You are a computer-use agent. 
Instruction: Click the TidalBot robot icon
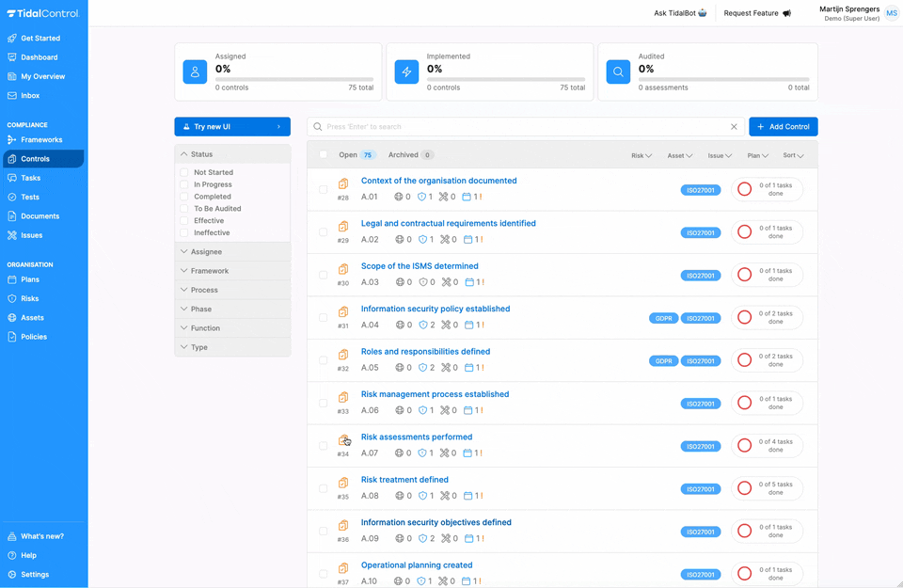[702, 13]
